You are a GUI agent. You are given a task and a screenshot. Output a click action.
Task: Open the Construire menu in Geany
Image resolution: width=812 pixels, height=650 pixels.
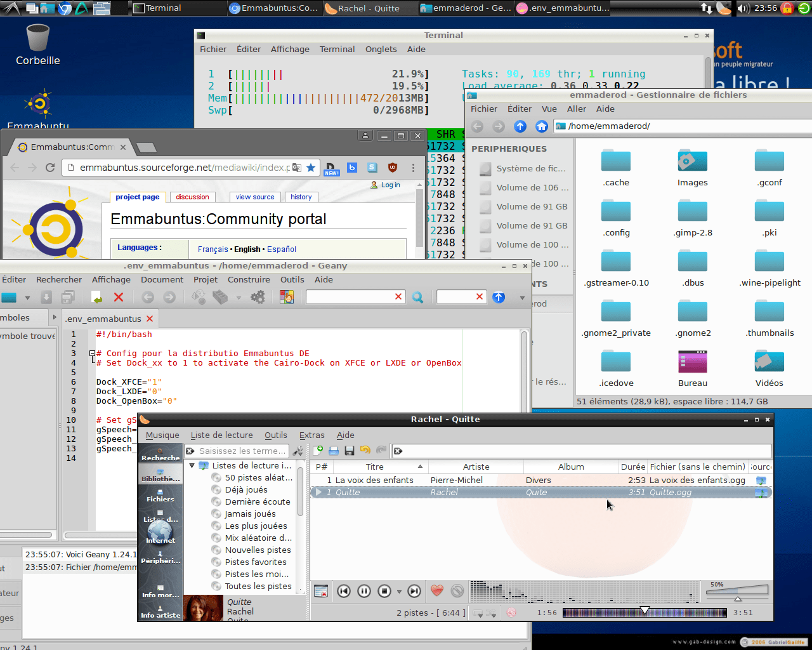(249, 280)
